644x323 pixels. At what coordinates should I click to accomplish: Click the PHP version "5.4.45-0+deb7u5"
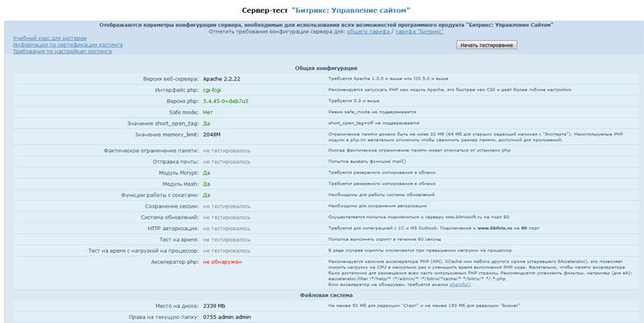[x=225, y=101]
